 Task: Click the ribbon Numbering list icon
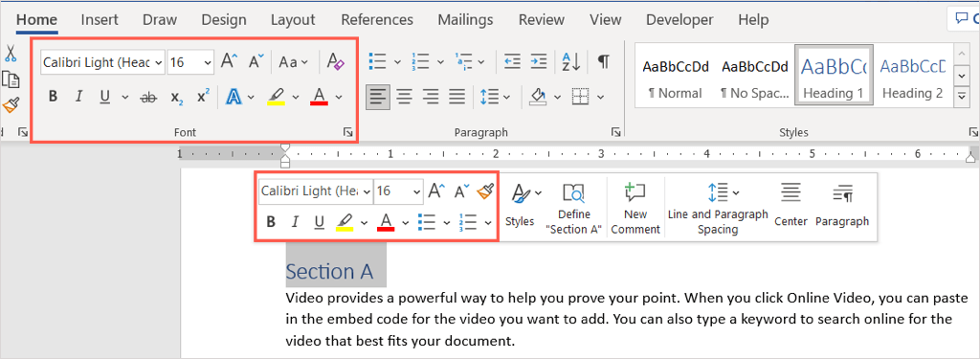[x=421, y=62]
